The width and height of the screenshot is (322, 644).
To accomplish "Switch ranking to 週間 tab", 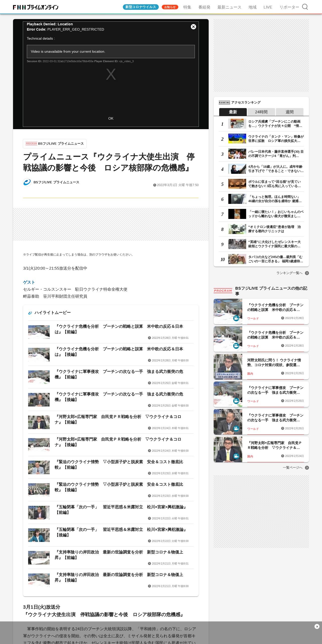I will (x=289, y=112).
